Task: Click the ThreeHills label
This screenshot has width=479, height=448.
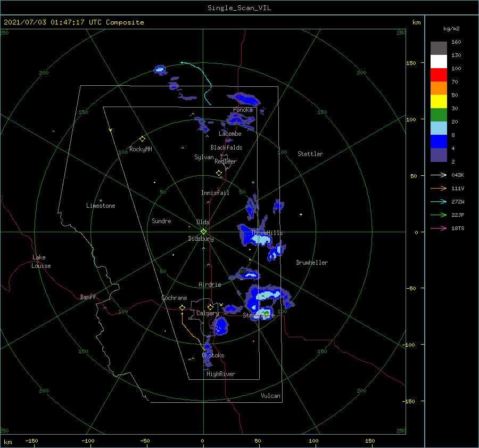Action: click(267, 233)
